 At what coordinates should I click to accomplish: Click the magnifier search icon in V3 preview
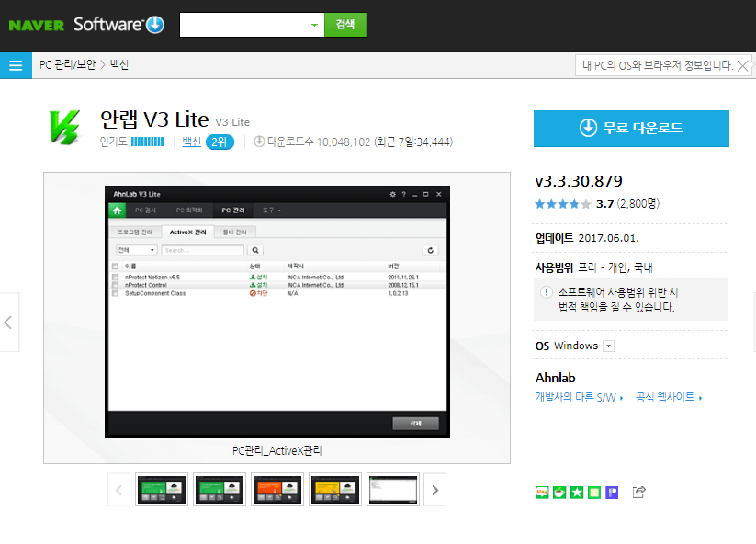[x=255, y=250]
